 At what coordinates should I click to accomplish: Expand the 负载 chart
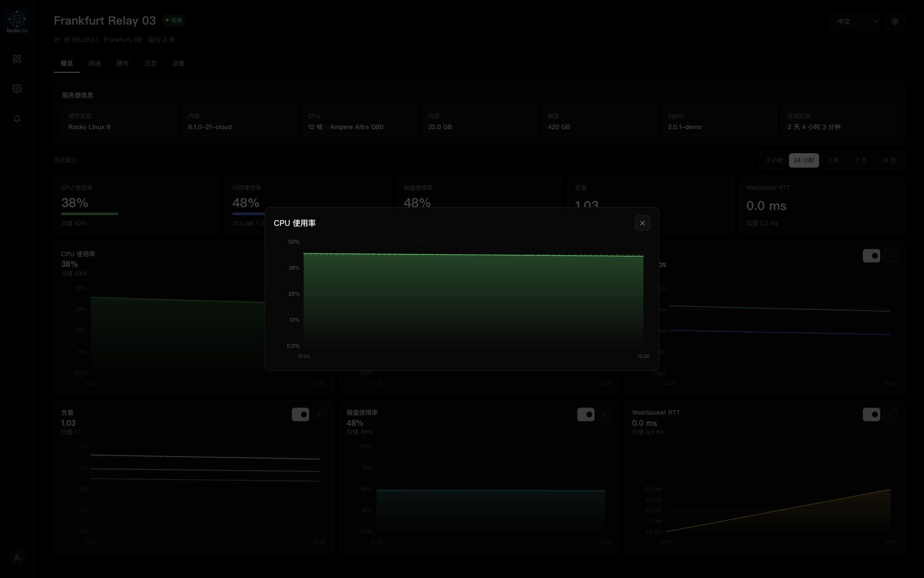[319, 414]
